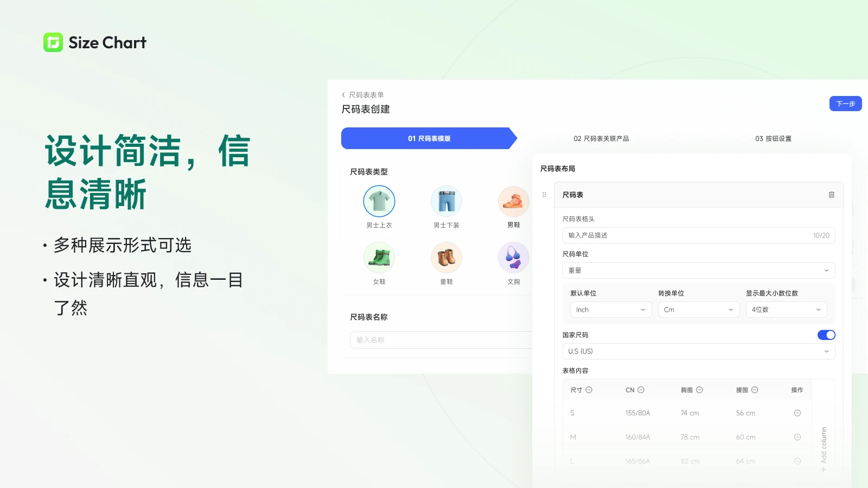The image size is (868, 488).
Task: Open the 显示最大小数位数 4位数 dropdown
Action: [787, 310]
